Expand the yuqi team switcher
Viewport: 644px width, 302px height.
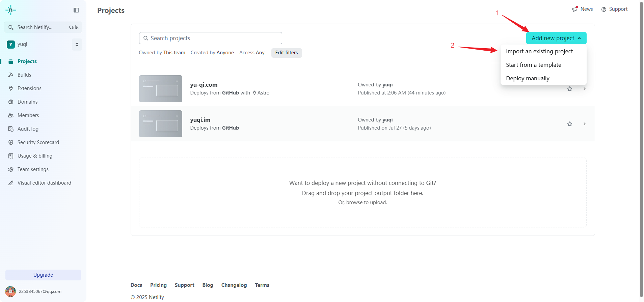click(x=77, y=45)
